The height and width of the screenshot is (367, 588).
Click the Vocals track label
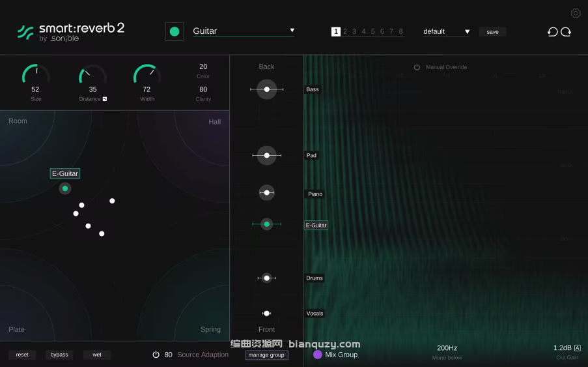[x=315, y=314]
